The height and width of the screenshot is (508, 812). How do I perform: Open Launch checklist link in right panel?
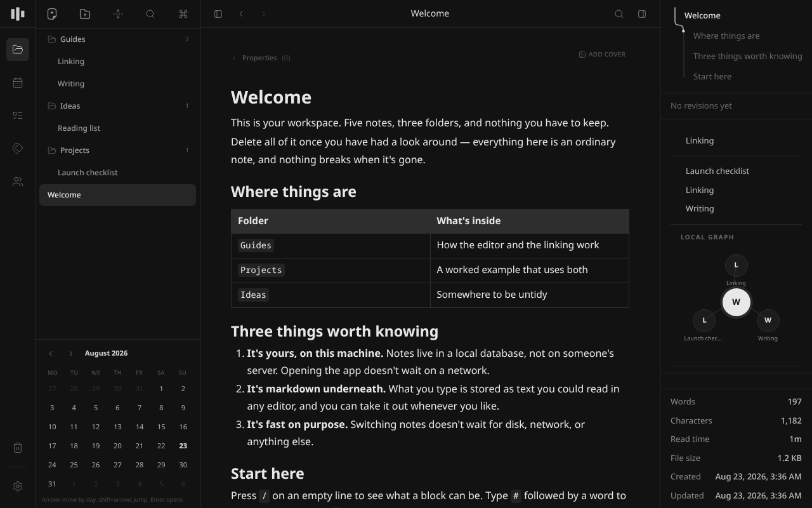point(717,171)
